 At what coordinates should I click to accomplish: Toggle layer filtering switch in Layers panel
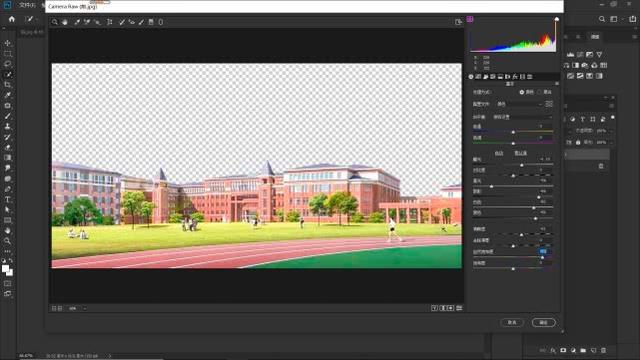[x=613, y=118]
